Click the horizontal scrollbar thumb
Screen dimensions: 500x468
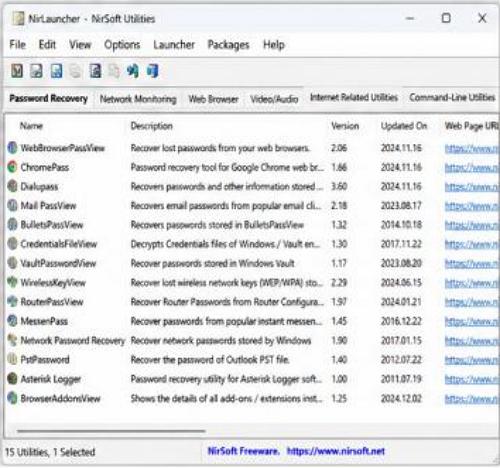coord(111,431)
